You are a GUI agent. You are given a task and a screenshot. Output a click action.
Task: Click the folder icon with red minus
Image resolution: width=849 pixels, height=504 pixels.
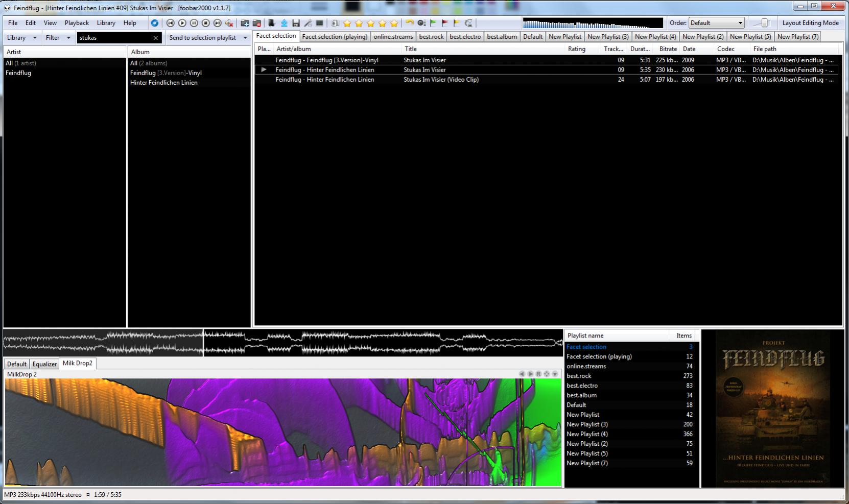pos(257,23)
